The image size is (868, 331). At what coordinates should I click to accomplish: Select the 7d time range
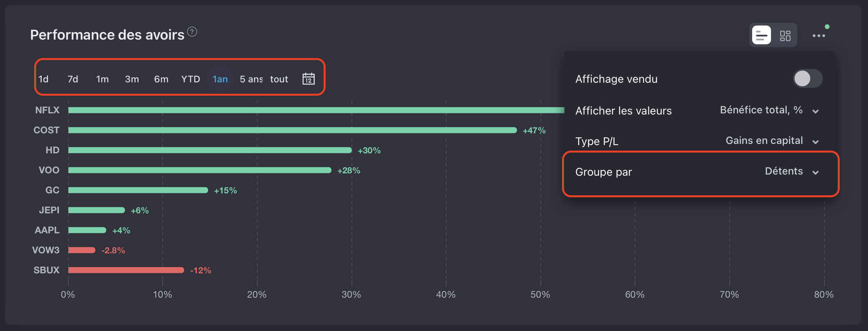point(73,79)
